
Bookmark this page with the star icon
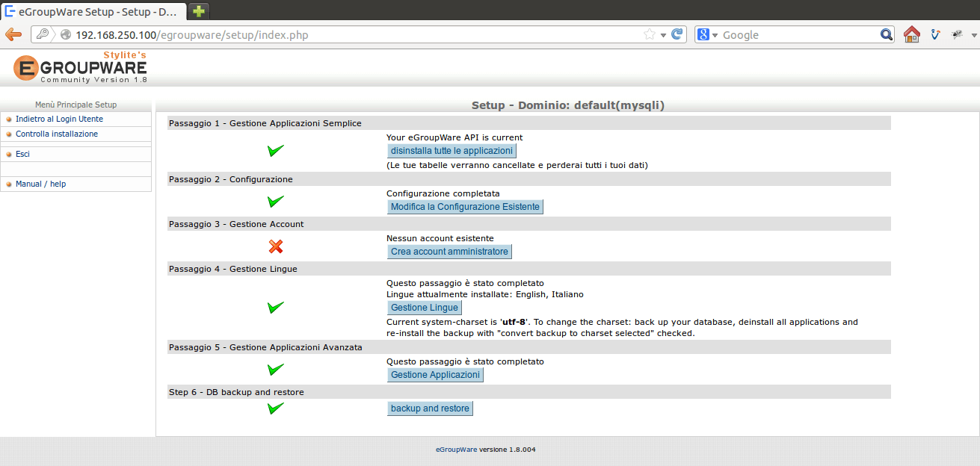[650, 34]
